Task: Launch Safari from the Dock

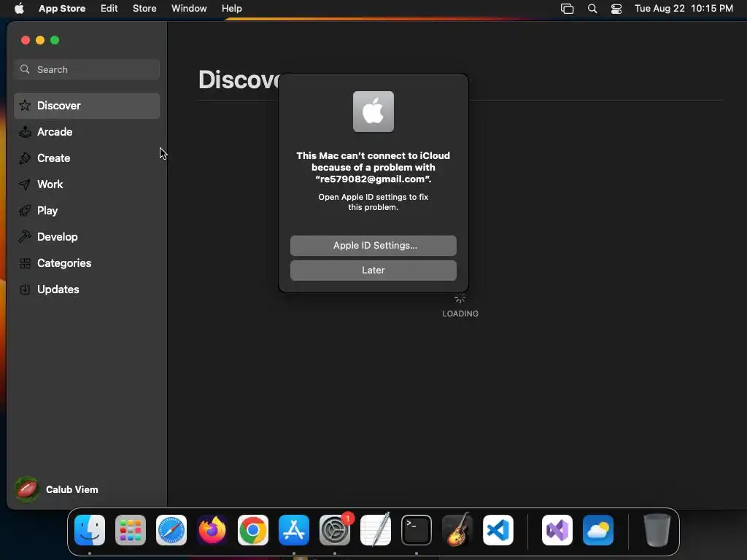Action: 171,530
